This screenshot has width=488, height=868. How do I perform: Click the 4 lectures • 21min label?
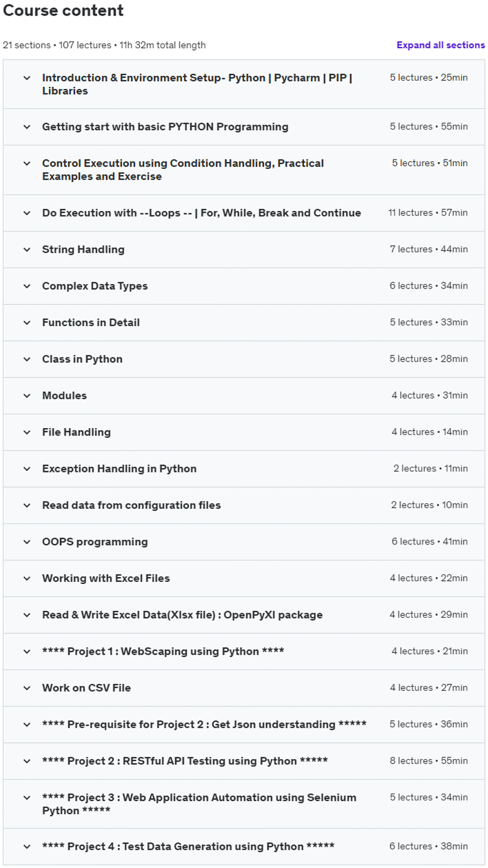click(430, 651)
